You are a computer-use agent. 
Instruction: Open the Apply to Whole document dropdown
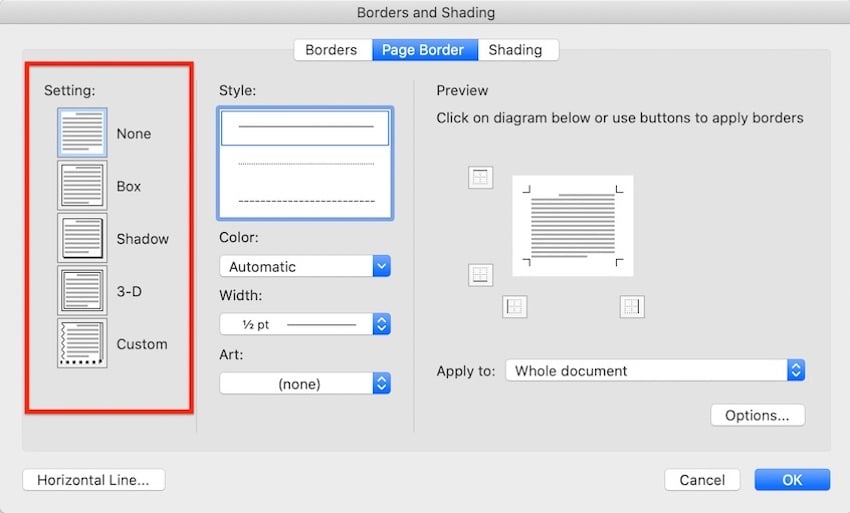click(x=655, y=370)
